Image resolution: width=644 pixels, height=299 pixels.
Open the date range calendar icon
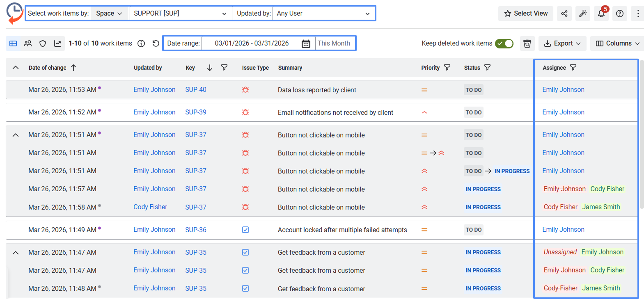[x=306, y=43]
